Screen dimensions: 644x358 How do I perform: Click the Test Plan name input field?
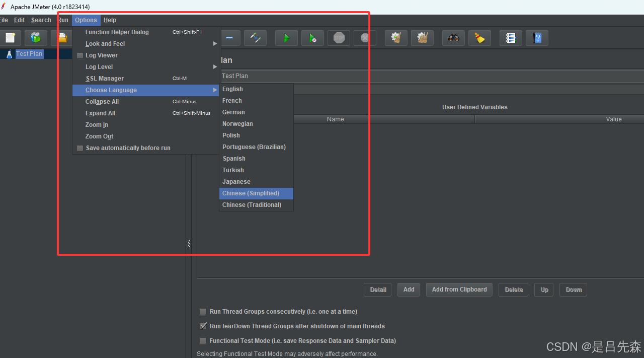click(x=432, y=76)
